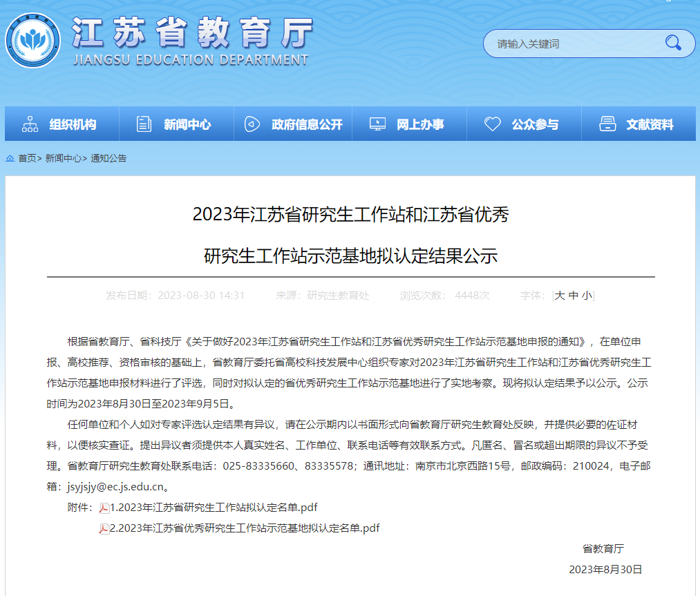Click the magnifier search icon
The height and width of the screenshot is (596, 700).
tap(673, 44)
